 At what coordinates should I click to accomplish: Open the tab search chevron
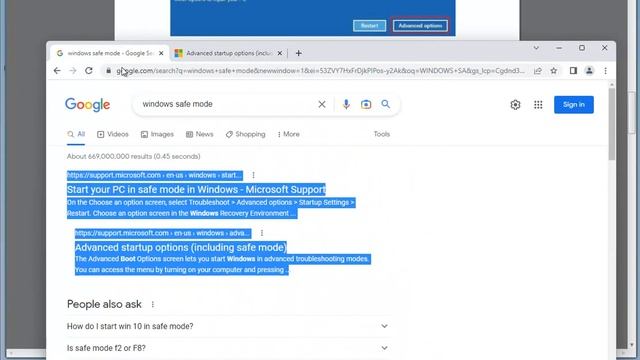tap(536, 48)
